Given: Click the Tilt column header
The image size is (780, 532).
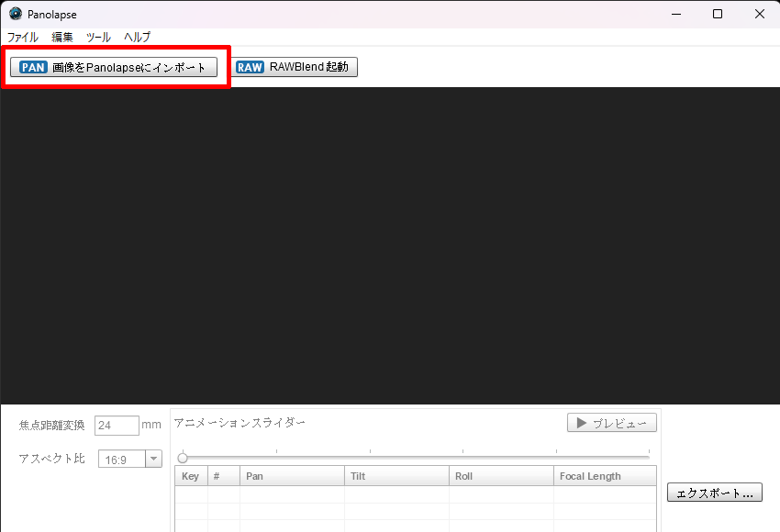Looking at the screenshot, I should coord(396,476).
